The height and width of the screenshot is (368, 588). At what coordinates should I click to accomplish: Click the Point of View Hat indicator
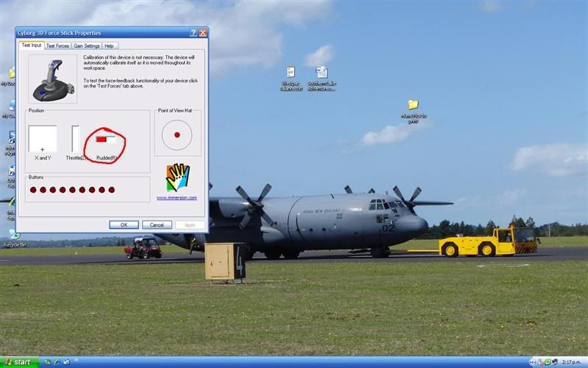tap(176, 135)
